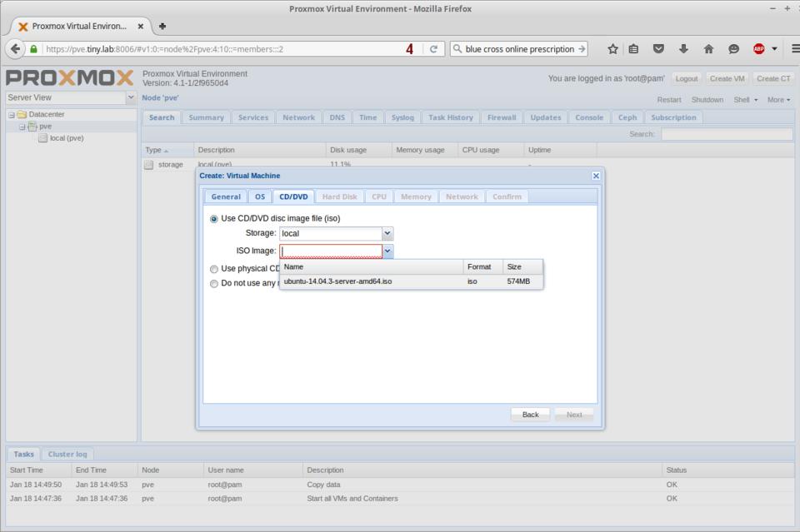Expand the Storage dropdown set to local
Screen dimensions: 800x532
point(387,234)
